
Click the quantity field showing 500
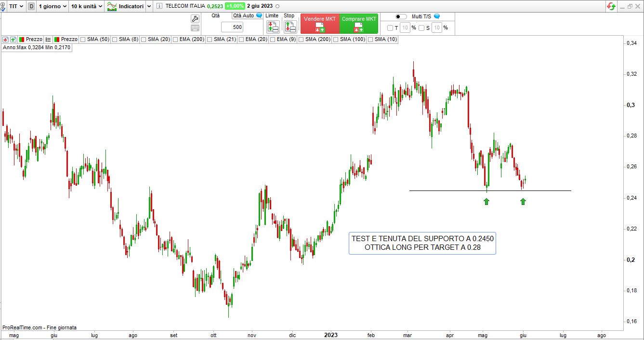tap(232, 27)
